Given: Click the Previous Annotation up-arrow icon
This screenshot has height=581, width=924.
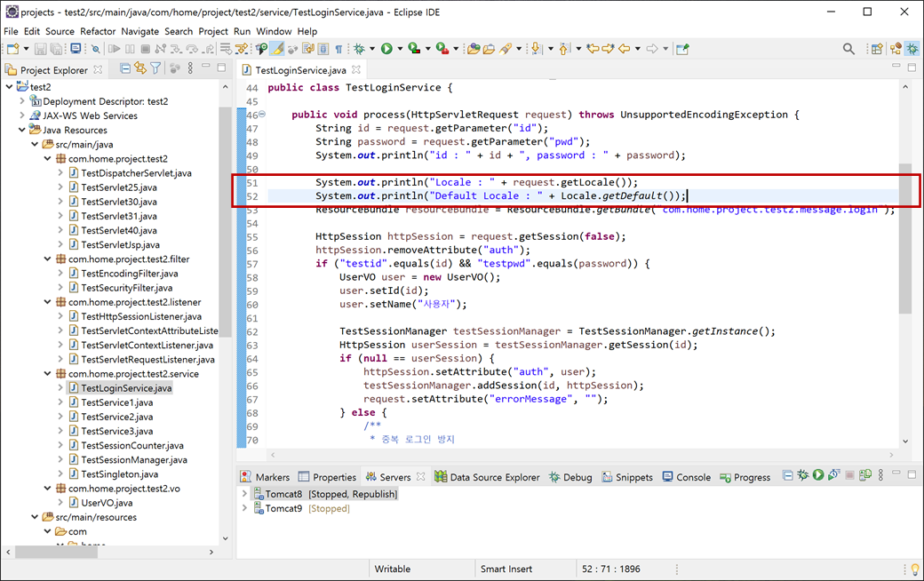Looking at the screenshot, I should point(564,49).
